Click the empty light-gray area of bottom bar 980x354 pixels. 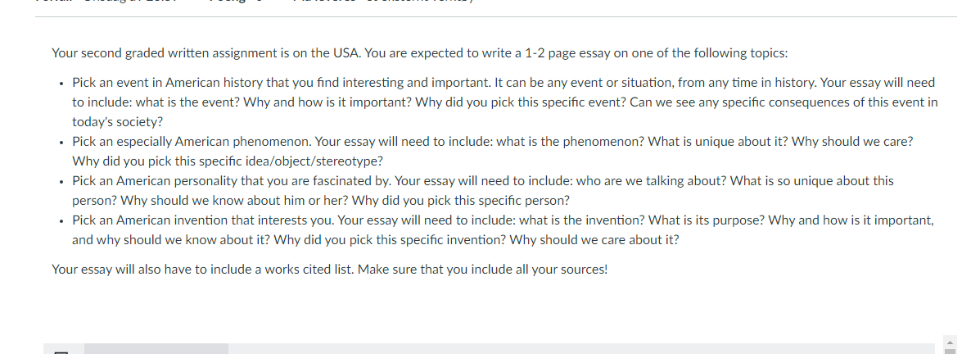click(581, 349)
